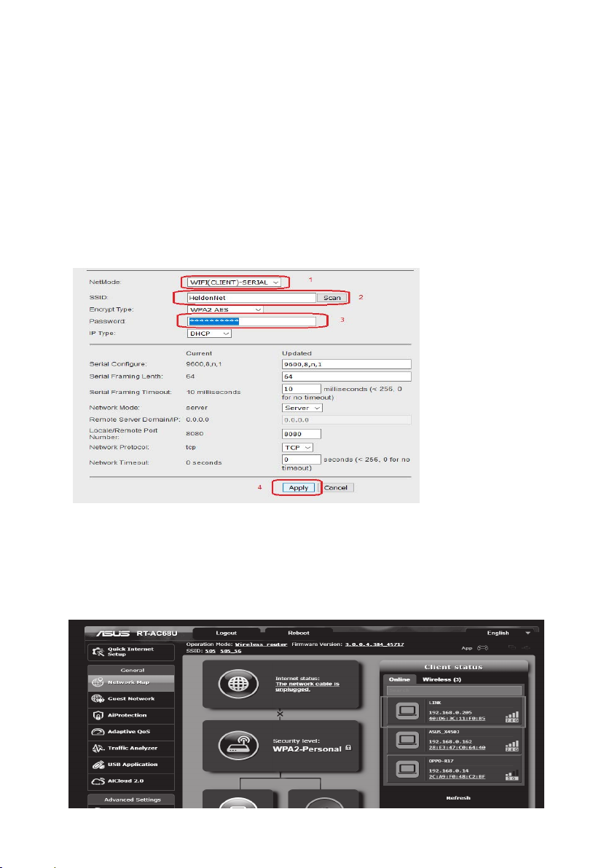Select Network Map in the sidebar
Image resolution: width=612 pixels, height=868 pixels.
[x=130, y=682]
